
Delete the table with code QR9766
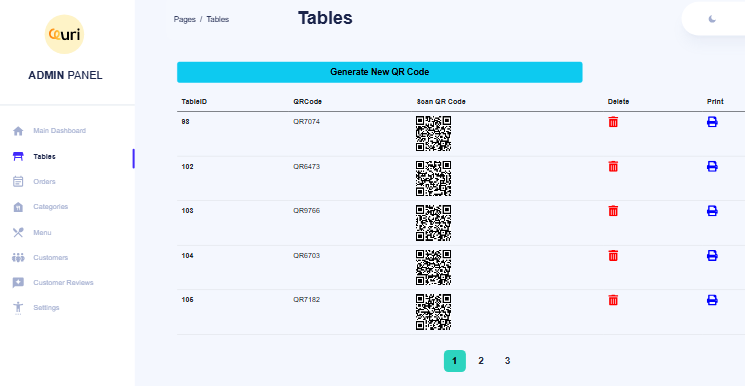click(x=613, y=211)
